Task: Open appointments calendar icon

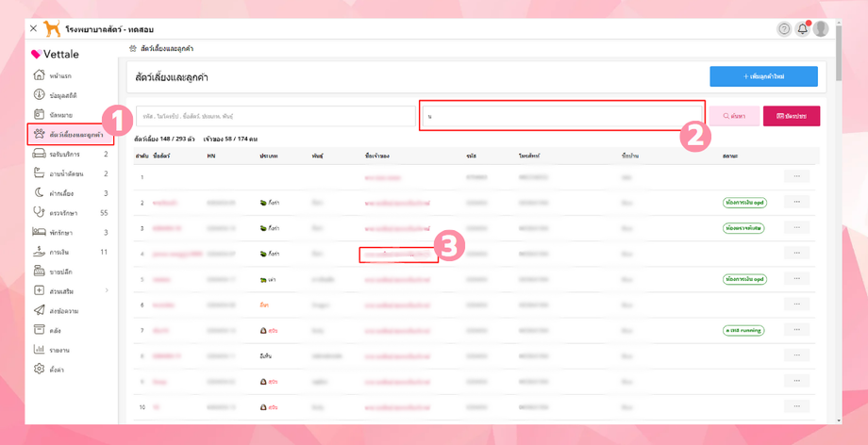Action: [39, 115]
